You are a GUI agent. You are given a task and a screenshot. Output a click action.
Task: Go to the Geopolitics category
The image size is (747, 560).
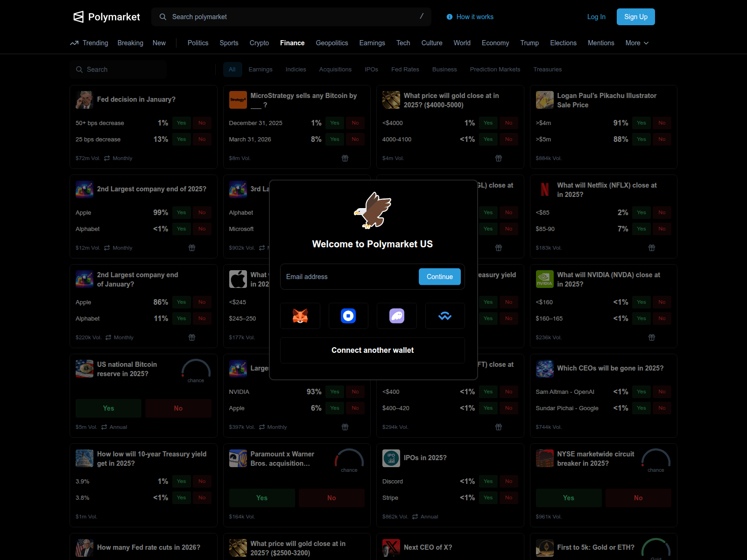coord(332,43)
